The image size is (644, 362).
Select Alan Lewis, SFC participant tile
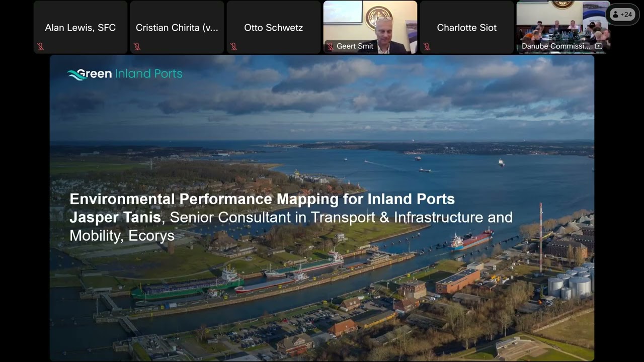click(80, 27)
